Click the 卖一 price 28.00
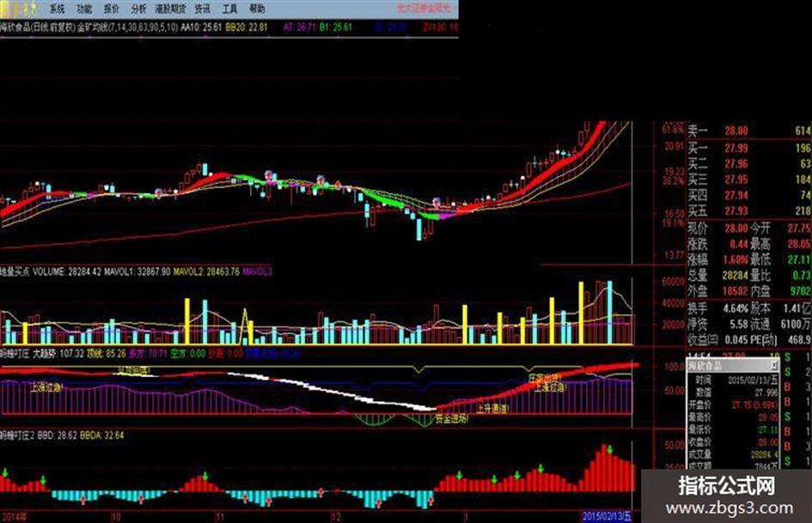 point(736,131)
